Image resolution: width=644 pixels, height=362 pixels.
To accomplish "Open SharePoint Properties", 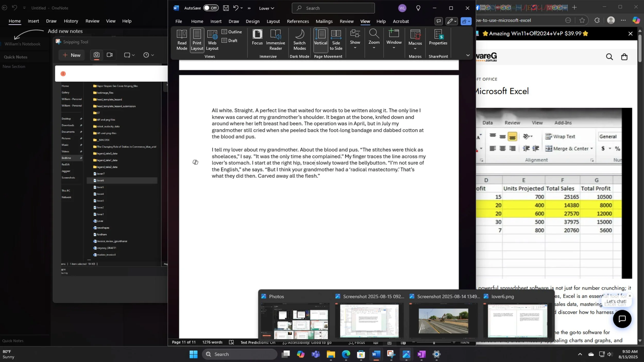I will tap(438, 37).
